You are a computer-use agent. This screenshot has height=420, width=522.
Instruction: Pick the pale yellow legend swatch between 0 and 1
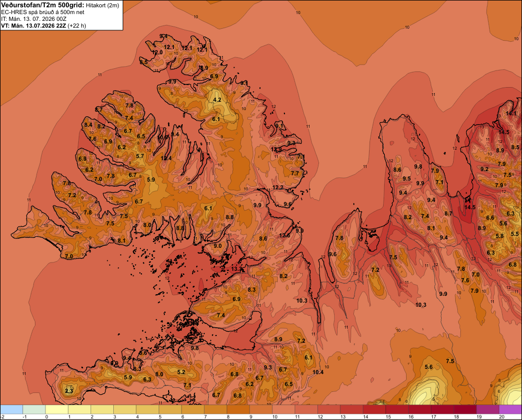[56, 409]
